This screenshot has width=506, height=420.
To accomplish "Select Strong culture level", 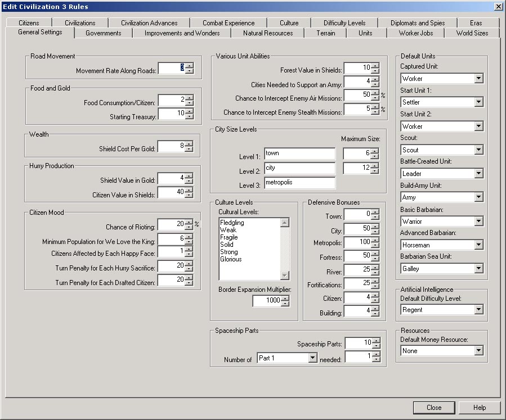I will click(229, 252).
